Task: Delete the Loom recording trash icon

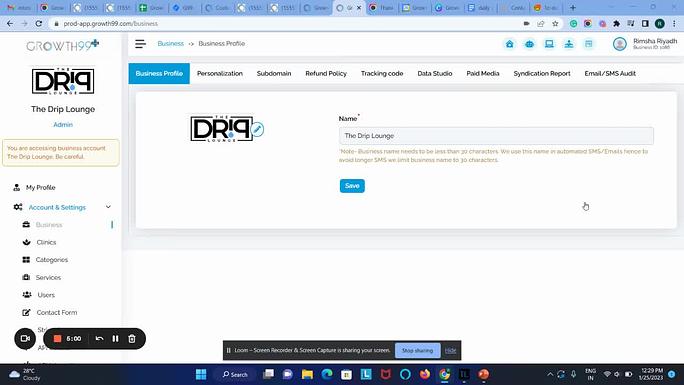Action: pos(132,338)
